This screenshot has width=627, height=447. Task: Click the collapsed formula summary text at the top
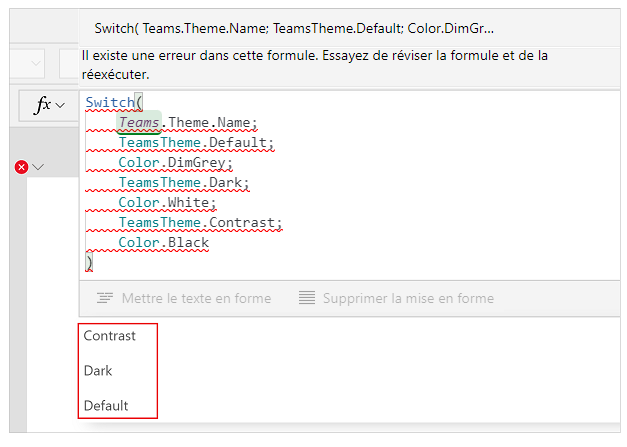pyautogui.click(x=294, y=28)
